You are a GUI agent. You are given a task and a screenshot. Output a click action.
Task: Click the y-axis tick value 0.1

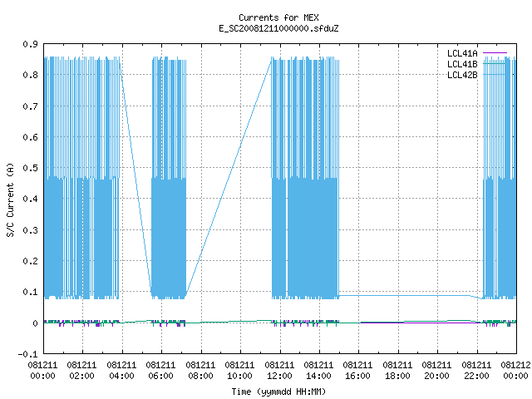tap(30, 292)
